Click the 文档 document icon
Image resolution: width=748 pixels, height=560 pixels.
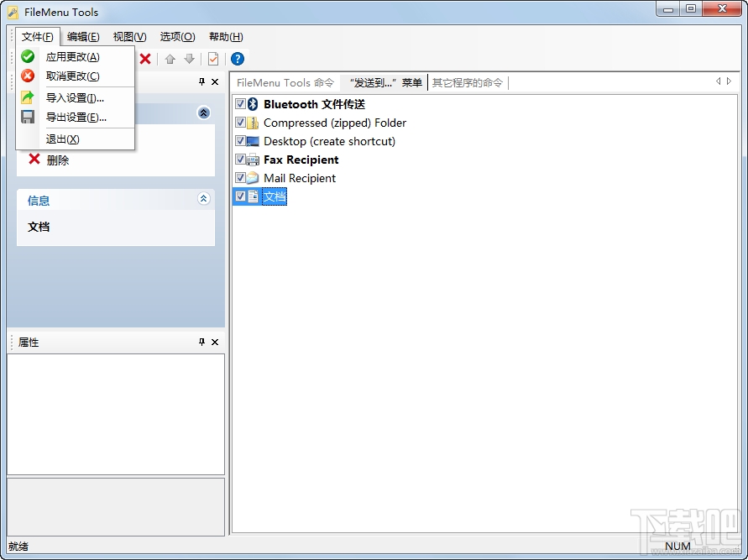[254, 196]
